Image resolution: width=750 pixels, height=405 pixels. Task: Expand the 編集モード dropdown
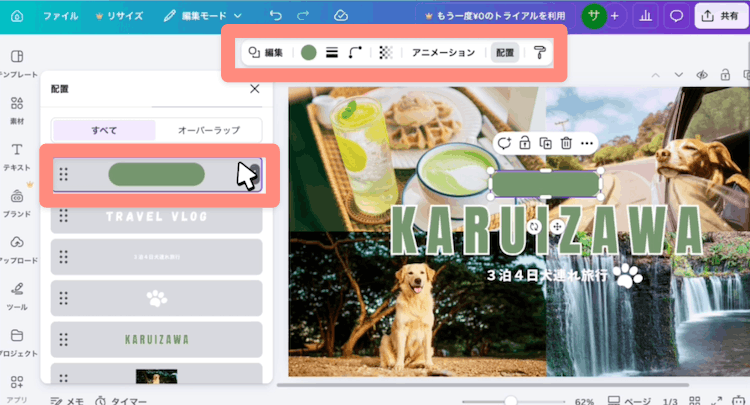pos(202,16)
